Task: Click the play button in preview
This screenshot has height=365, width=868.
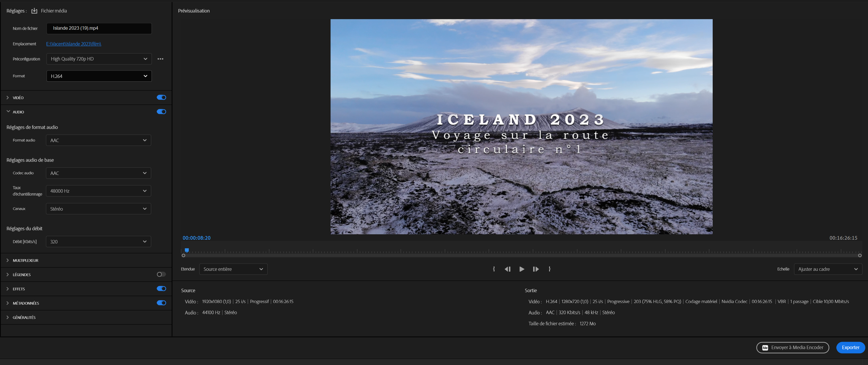Action: tap(521, 269)
